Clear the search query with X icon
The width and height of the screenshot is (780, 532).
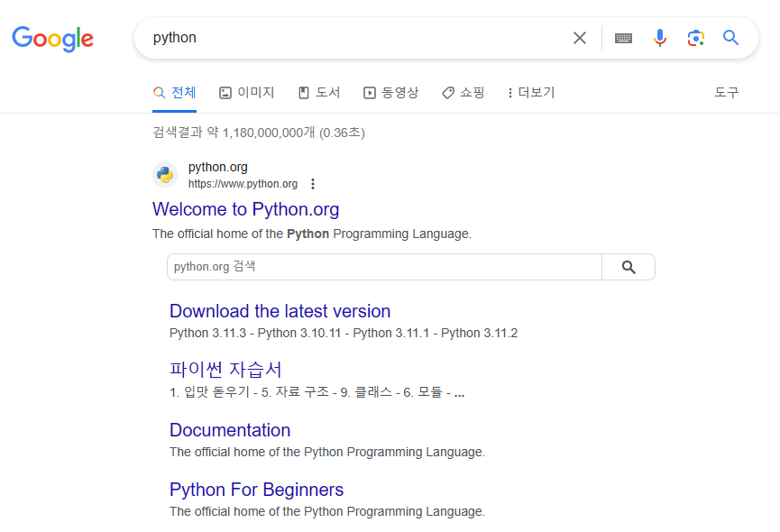(x=580, y=38)
